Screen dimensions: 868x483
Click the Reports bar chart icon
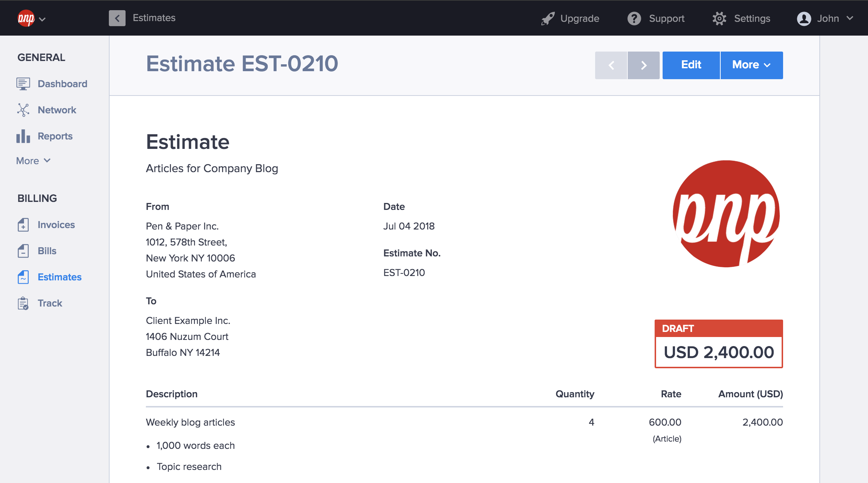point(23,136)
